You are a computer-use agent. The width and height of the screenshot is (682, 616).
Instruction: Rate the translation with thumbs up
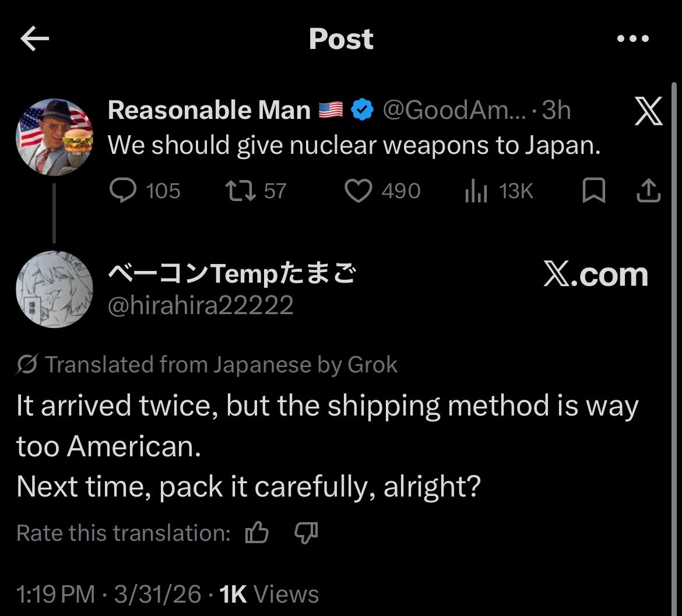point(256,532)
